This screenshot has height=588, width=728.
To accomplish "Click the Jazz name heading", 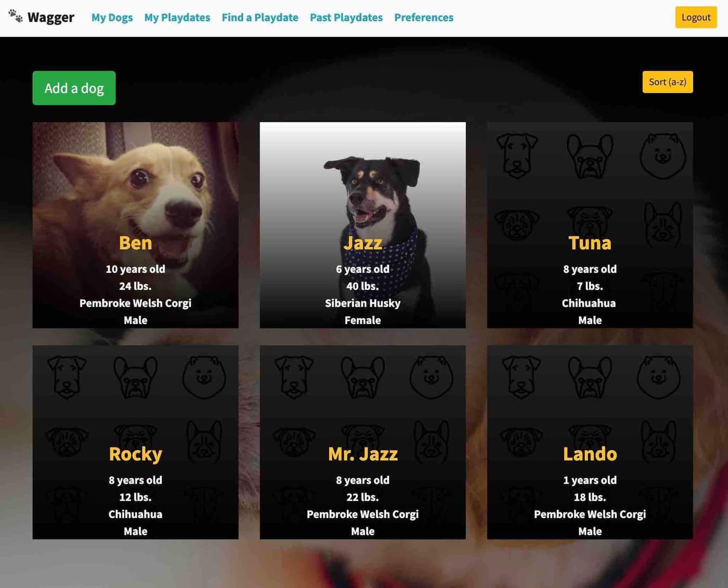I will click(363, 243).
